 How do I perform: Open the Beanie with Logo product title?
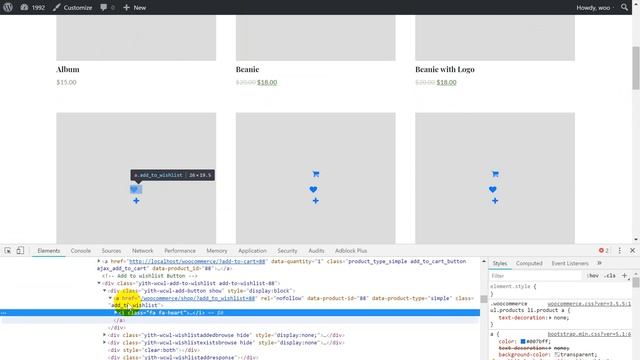tap(445, 69)
